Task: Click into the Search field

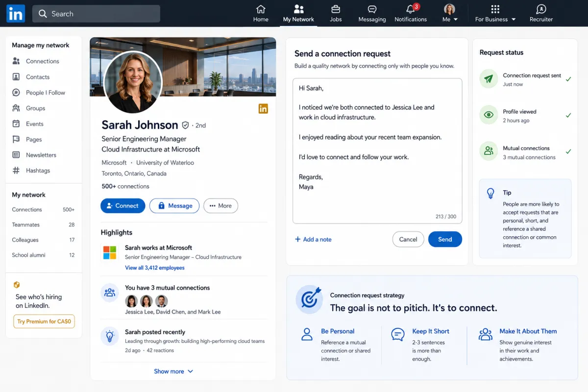Action: click(97, 14)
